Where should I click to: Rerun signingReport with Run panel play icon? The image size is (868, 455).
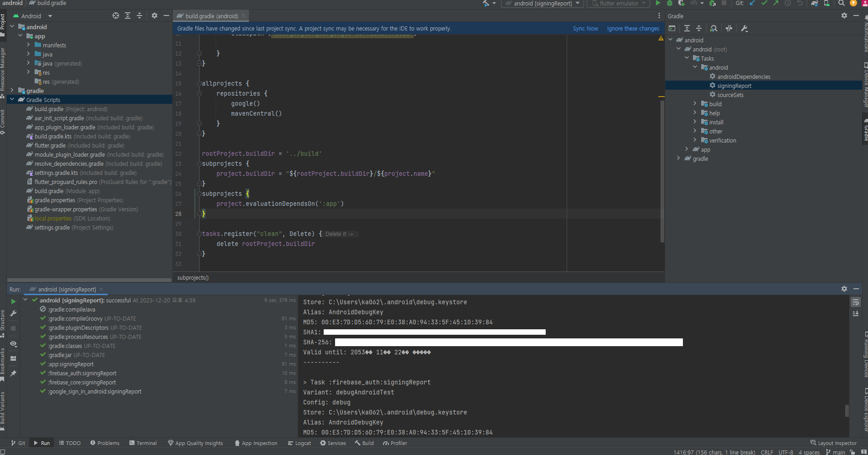(13, 302)
